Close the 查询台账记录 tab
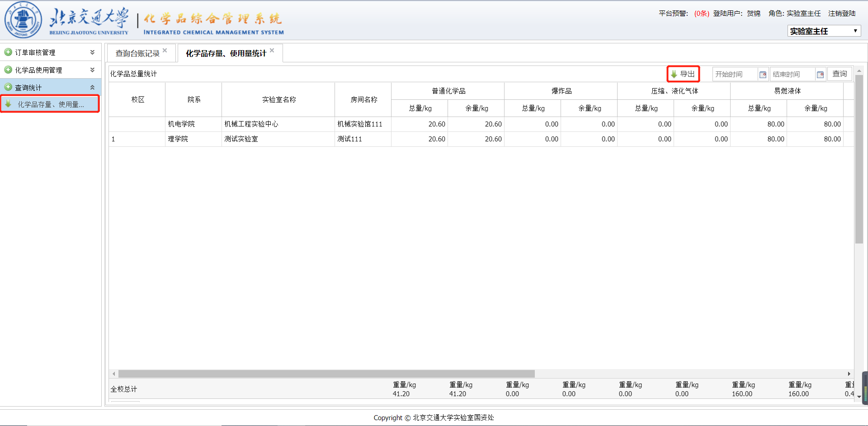The width and height of the screenshot is (868, 426). coord(165,50)
